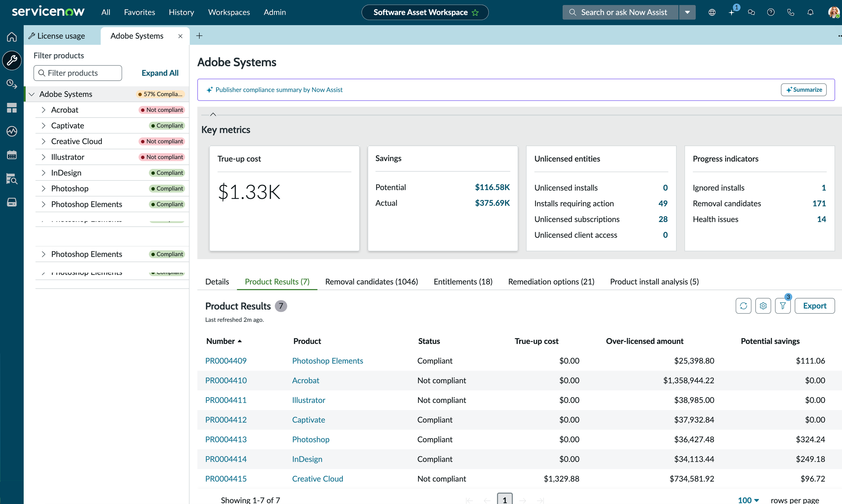Viewport: 842px width, 504px height.
Task: Open the Admin menu
Action: pyautogui.click(x=275, y=12)
